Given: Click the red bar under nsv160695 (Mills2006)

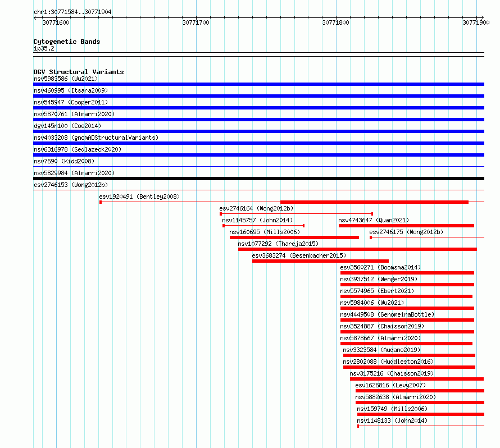Looking at the screenshot, I should [x=294, y=237].
